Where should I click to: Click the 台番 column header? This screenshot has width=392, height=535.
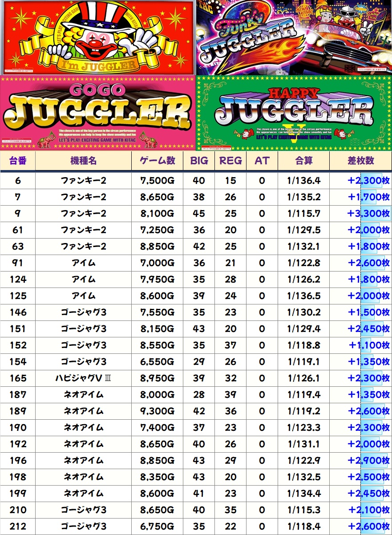18,161
